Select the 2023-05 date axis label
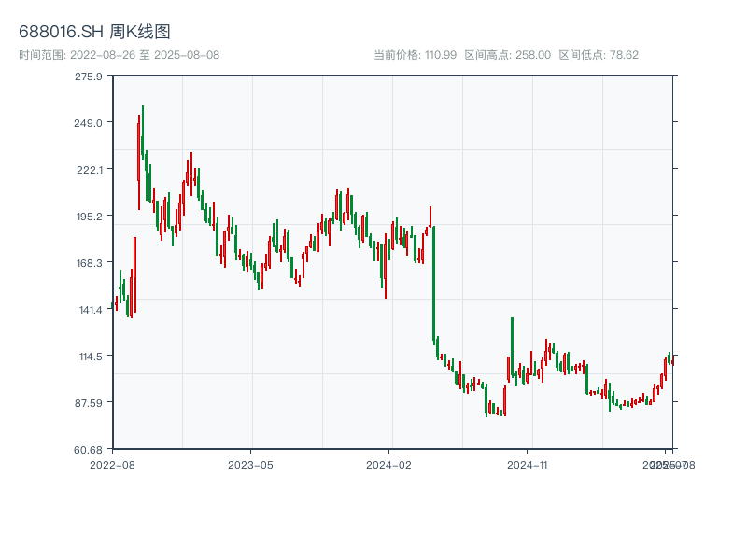Image resolution: width=747 pixels, height=560 pixels. [250, 464]
